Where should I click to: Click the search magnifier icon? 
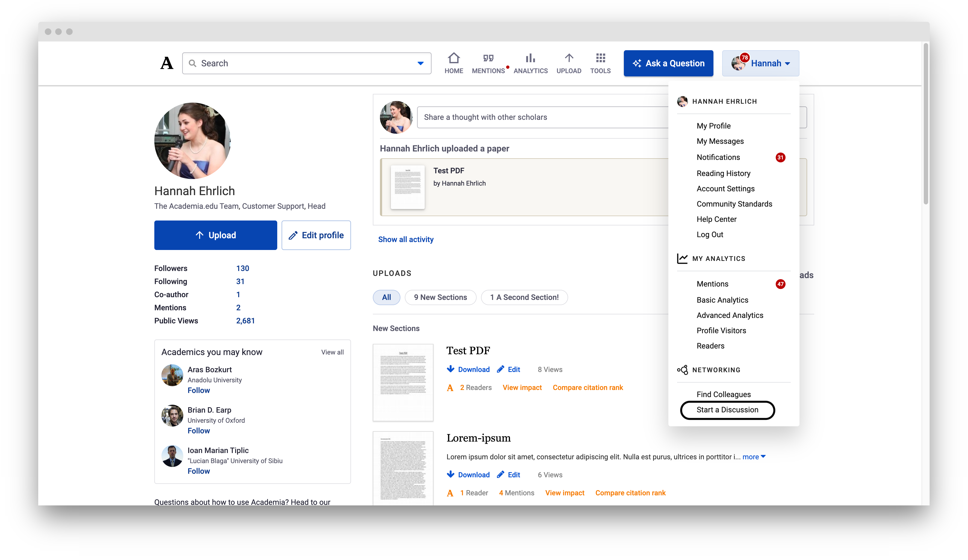[x=193, y=63]
